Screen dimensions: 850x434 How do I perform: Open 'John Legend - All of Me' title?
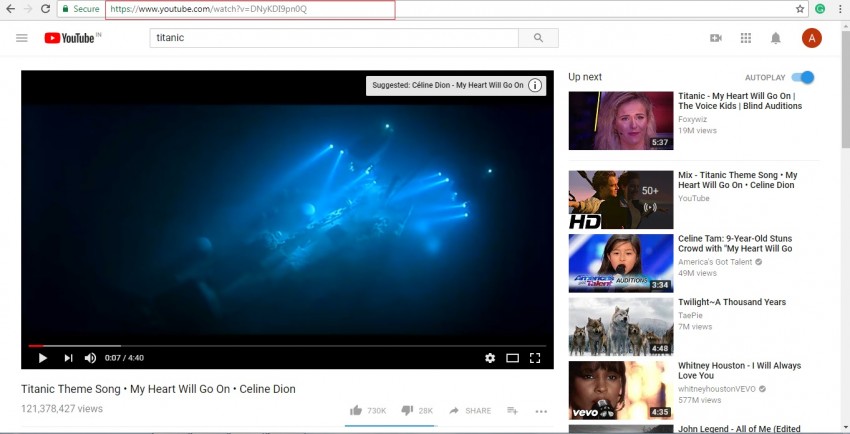(x=739, y=429)
